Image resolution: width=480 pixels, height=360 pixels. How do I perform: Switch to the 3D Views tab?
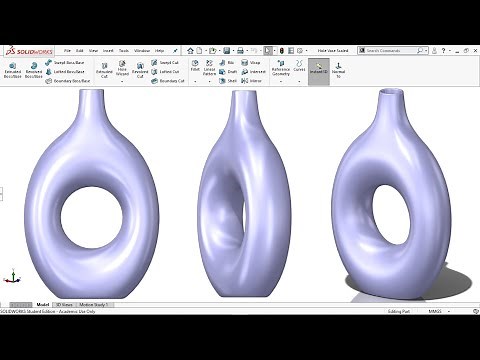coord(64,305)
